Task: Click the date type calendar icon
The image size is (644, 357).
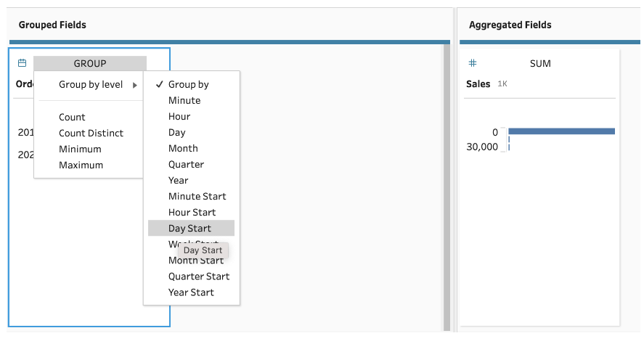Action: (x=23, y=63)
